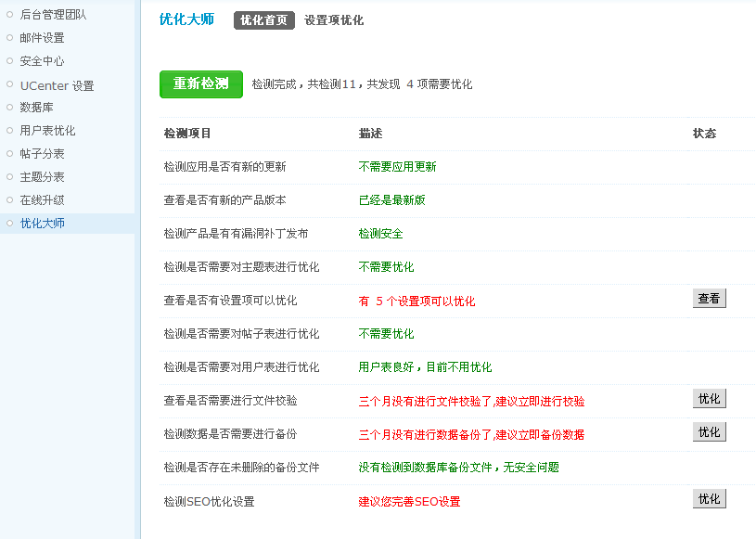The image size is (756, 539).
Task: Click 优化 button for 数据备份 row
Action: tap(710, 432)
